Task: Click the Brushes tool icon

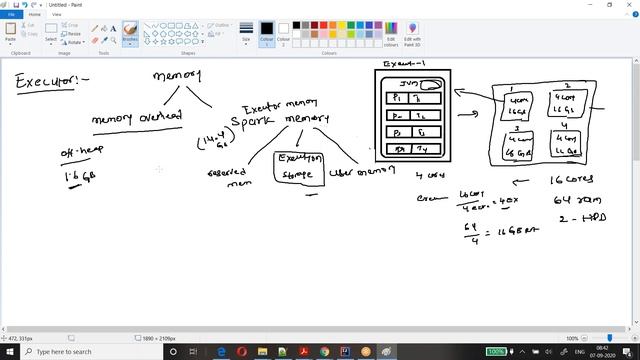Action: coord(130,29)
